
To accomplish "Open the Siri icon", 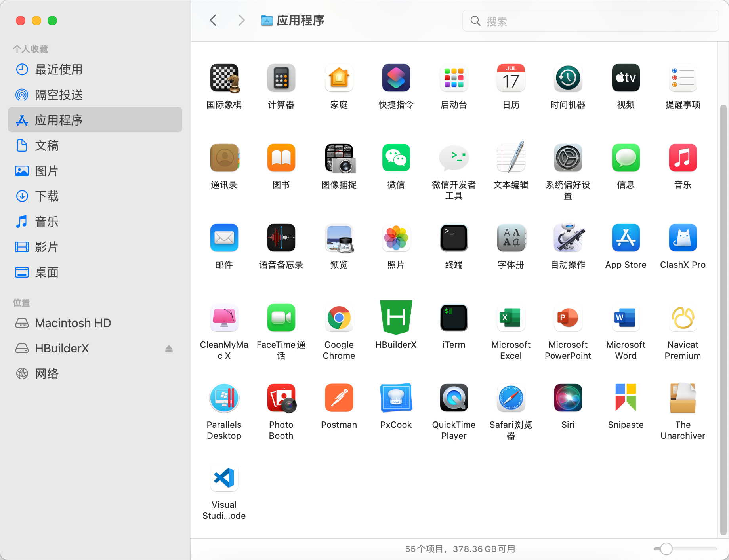I will [x=568, y=398].
